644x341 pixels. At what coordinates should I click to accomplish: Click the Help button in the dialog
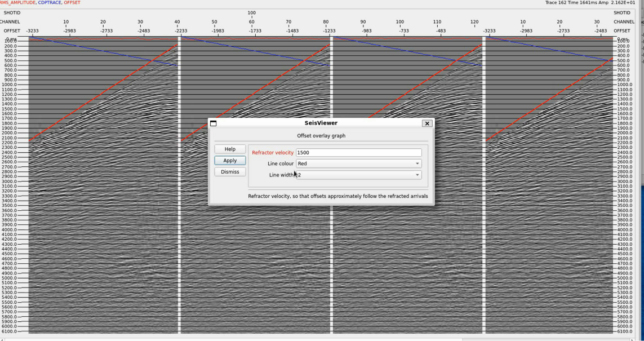click(x=230, y=149)
